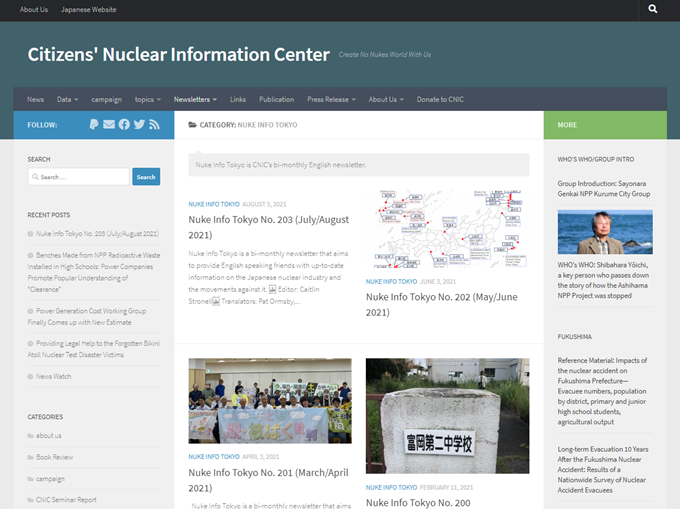Open the Press Release dropdown menu
The image size is (680, 509).
332,100
